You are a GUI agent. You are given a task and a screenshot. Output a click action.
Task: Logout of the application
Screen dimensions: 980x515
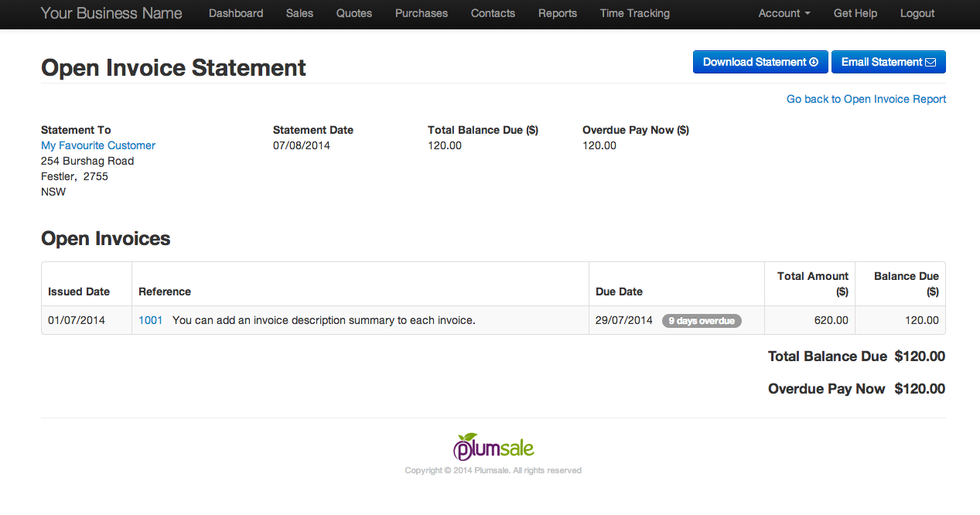(x=917, y=13)
